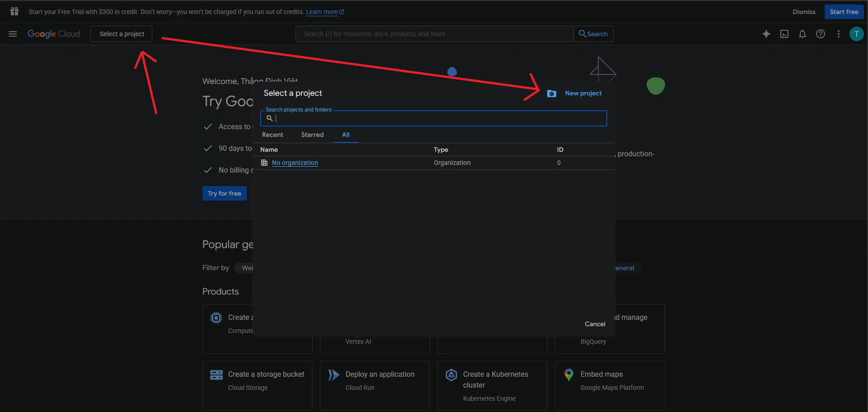Image resolution: width=868 pixels, height=412 pixels.
Task: Click the organization building icon
Action: tap(264, 163)
